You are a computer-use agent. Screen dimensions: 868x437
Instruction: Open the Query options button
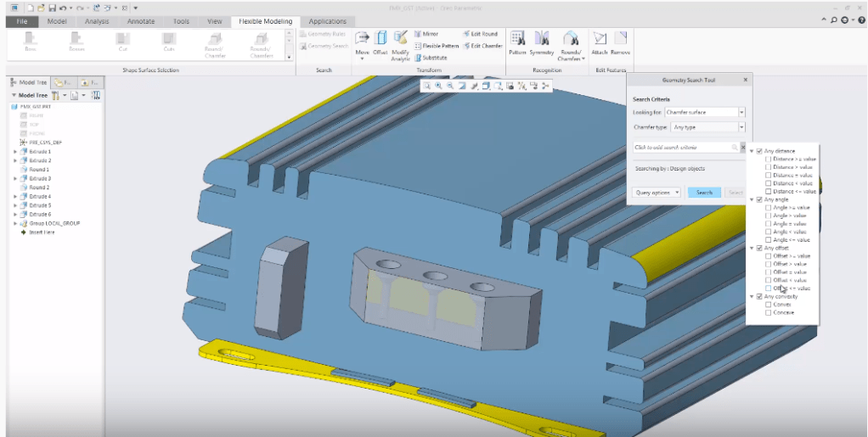(657, 193)
